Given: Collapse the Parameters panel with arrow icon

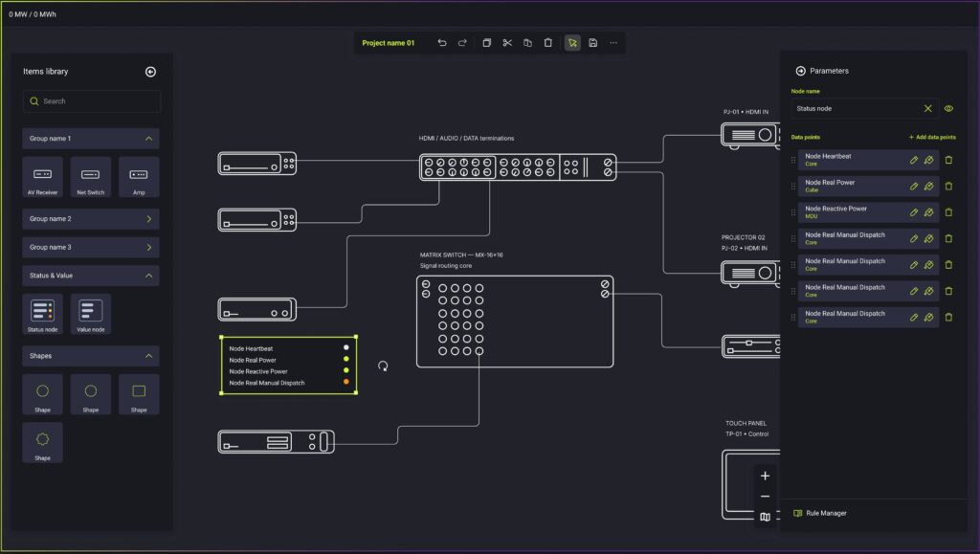Looking at the screenshot, I should click(800, 71).
